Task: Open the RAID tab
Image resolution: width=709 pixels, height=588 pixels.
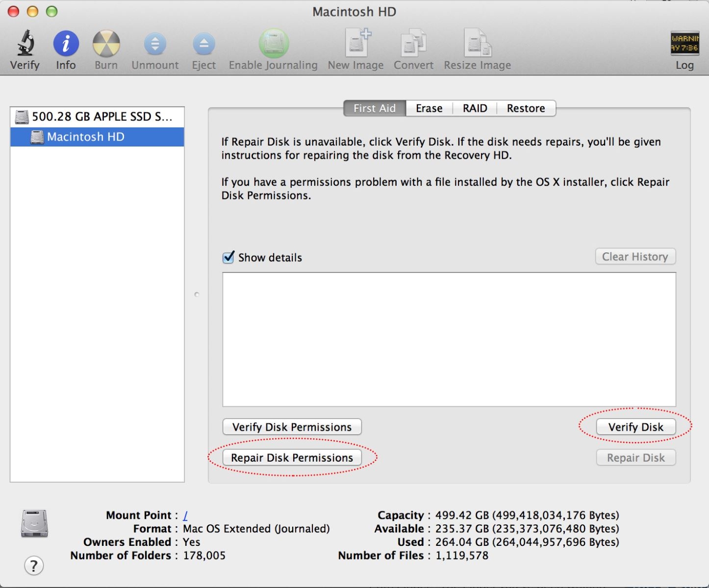Action: pos(474,108)
